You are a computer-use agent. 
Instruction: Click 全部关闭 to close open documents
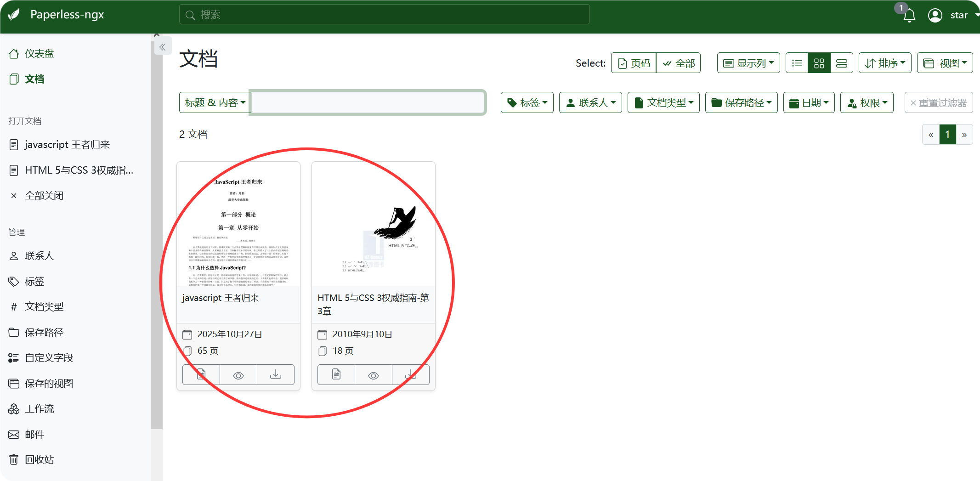44,196
